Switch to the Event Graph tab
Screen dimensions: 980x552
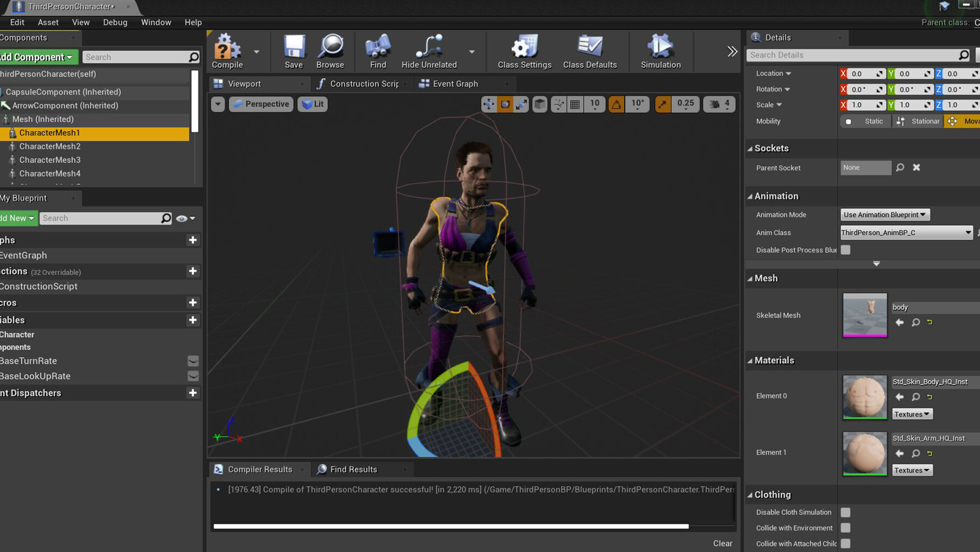(455, 83)
